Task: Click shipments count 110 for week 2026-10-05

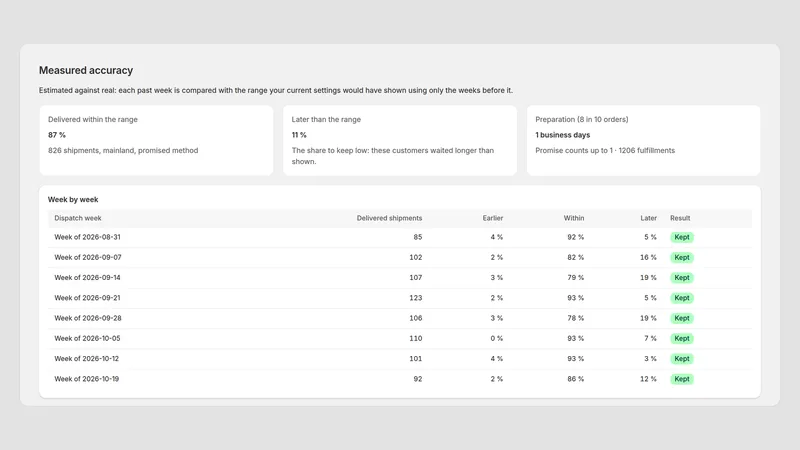Action: pos(416,339)
